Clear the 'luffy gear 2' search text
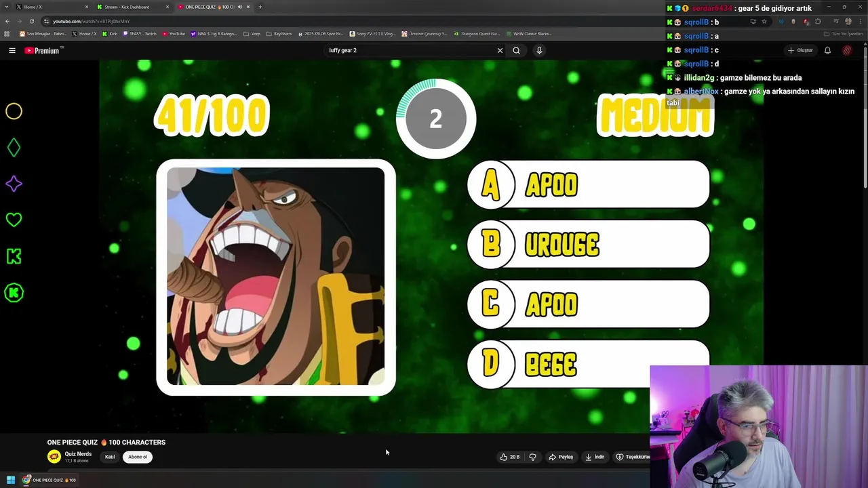The height and width of the screenshot is (488, 868). [x=500, y=50]
